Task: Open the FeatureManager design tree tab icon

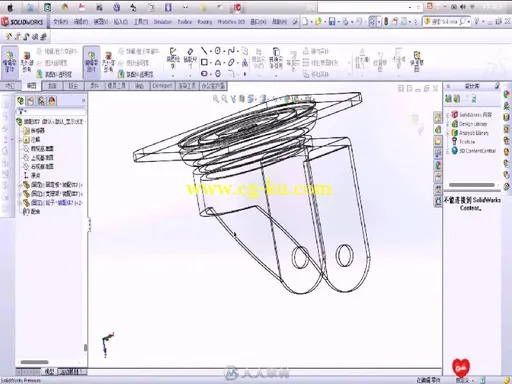Action: (21, 101)
